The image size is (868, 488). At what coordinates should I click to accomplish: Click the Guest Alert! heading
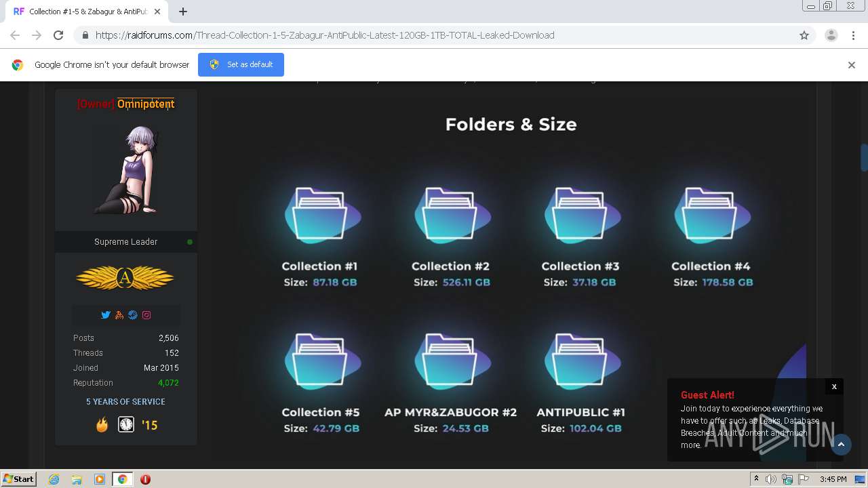coord(707,395)
